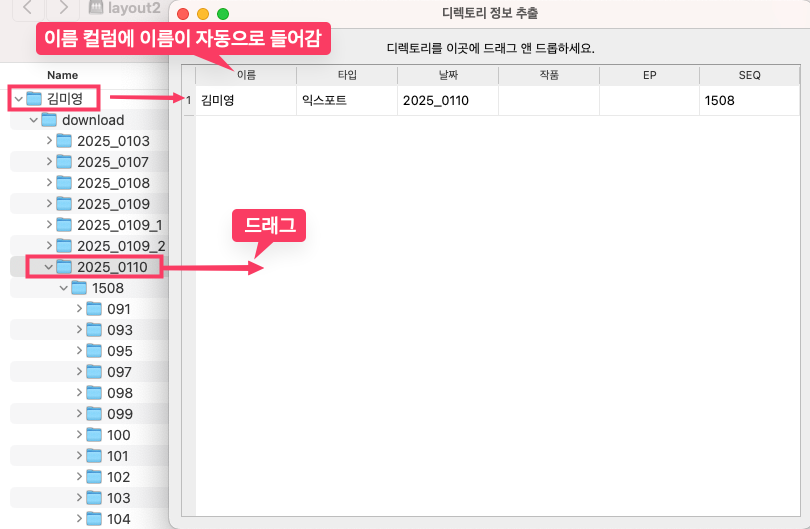This screenshot has width=810, height=529.
Task: Click the 이름 column header
Action: (x=246, y=75)
